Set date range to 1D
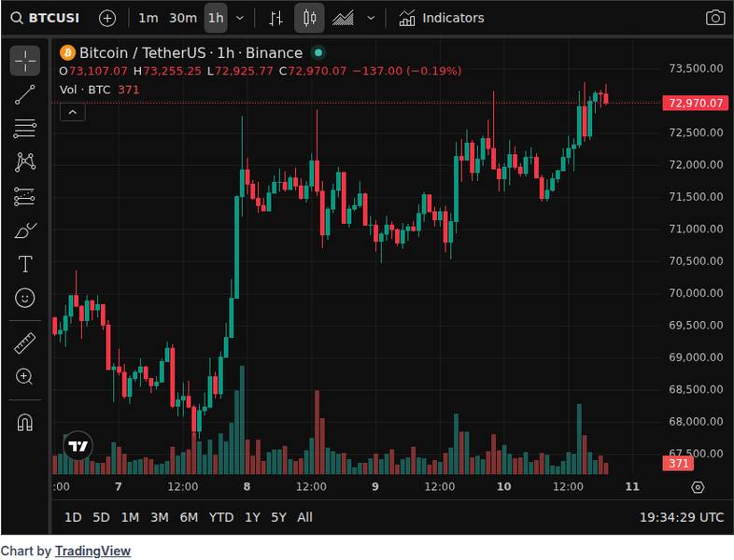The width and height of the screenshot is (734, 560). click(x=73, y=517)
